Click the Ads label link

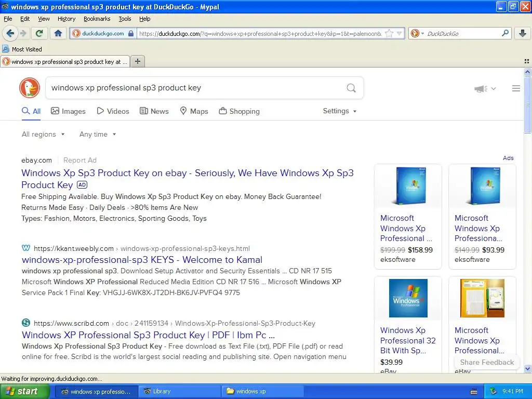click(508, 158)
